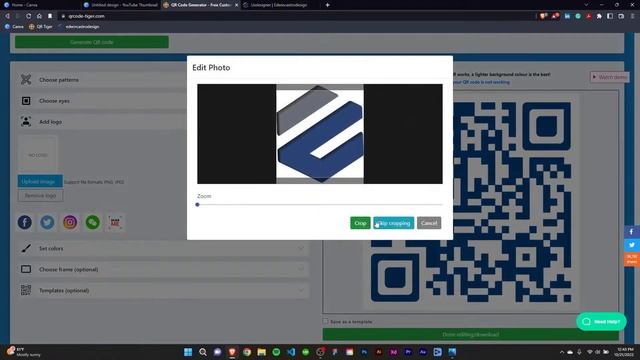Viewport: 640px width, 360px height.
Task: Open the edwincastrodesign bookmark
Action: point(79,27)
